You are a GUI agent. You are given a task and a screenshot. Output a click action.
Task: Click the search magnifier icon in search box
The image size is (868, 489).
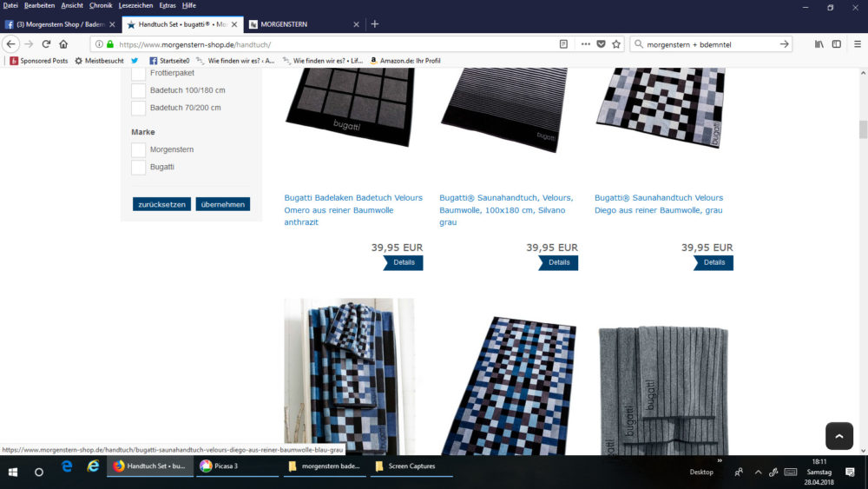639,44
